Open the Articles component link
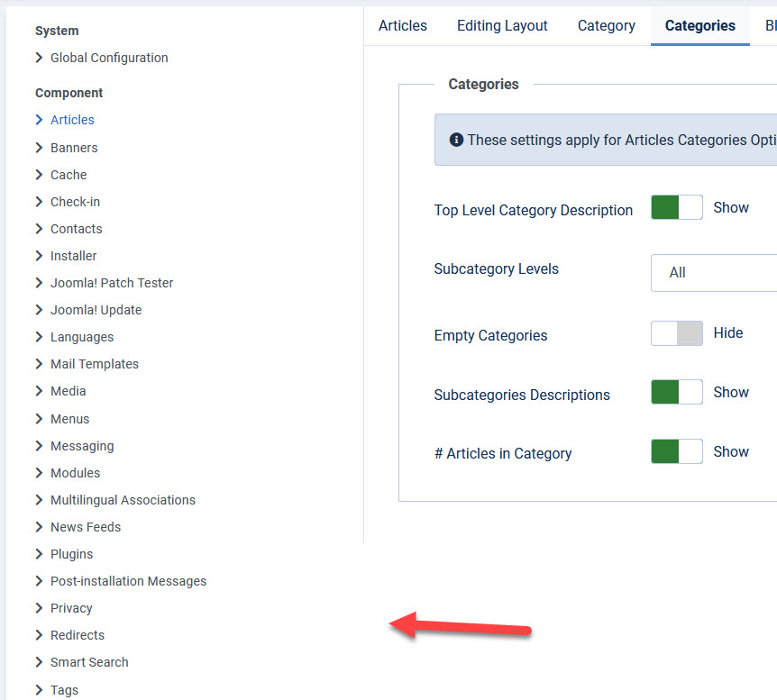Image resolution: width=777 pixels, height=700 pixels. [72, 120]
